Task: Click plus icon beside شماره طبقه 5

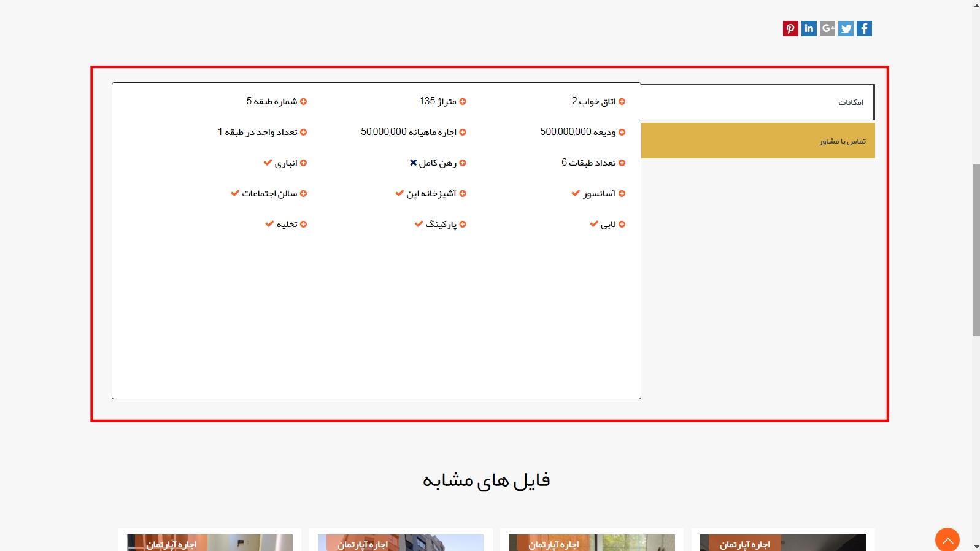Action: pos(303,101)
